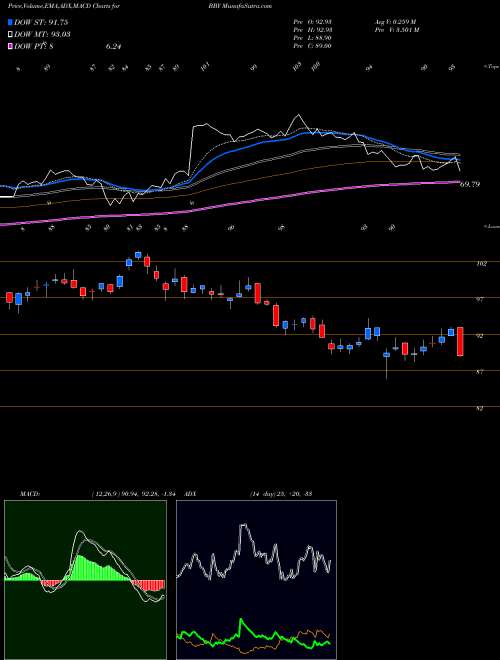Click the candlestick with long lower wick near 87
This screenshot has height=660, width=500.
386,362
